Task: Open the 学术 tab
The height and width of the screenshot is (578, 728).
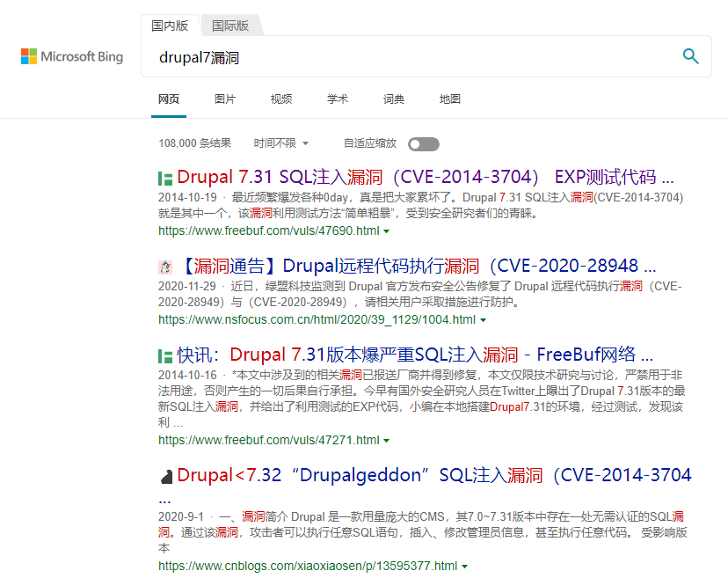Action: click(338, 99)
